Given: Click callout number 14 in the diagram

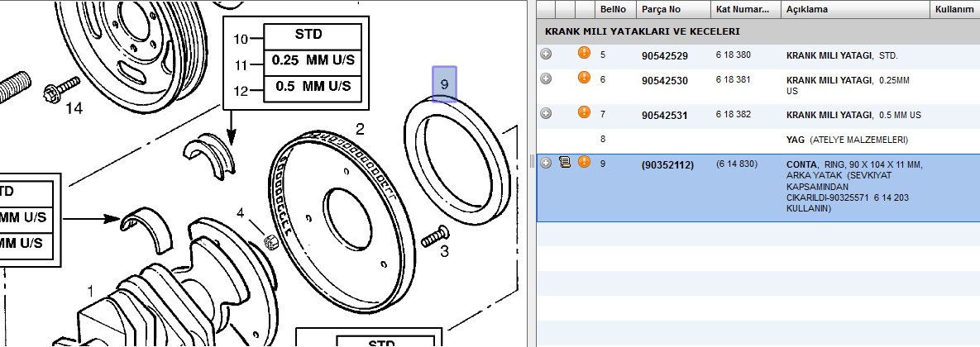Looking at the screenshot, I should 74,108.
